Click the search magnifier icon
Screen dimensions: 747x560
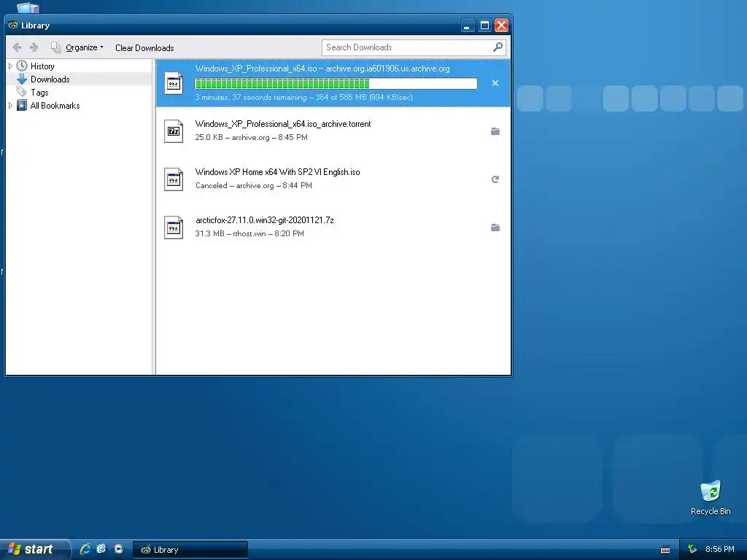click(498, 47)
